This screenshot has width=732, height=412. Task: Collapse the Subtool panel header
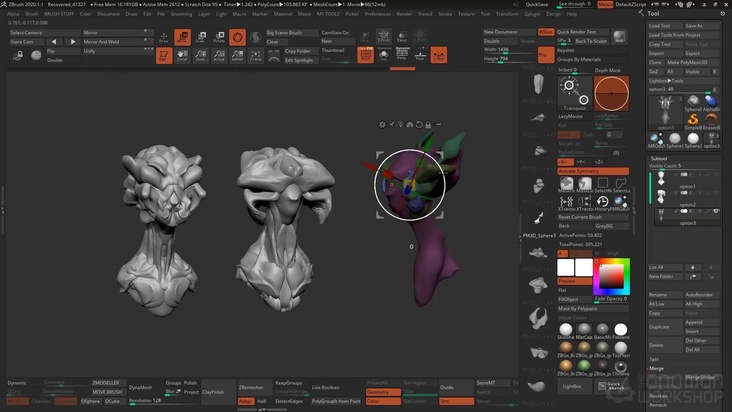tap(660, 158)
